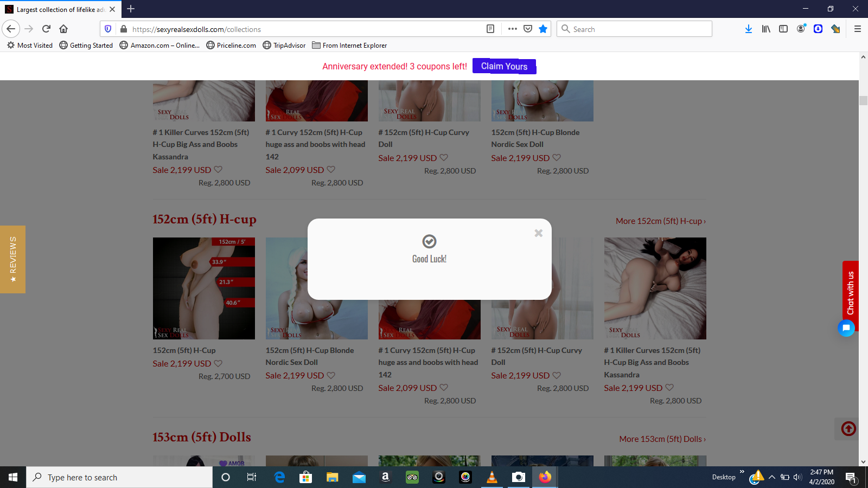Open the Reviews side tab
This screenshot has height=488, width=868.
12,259
